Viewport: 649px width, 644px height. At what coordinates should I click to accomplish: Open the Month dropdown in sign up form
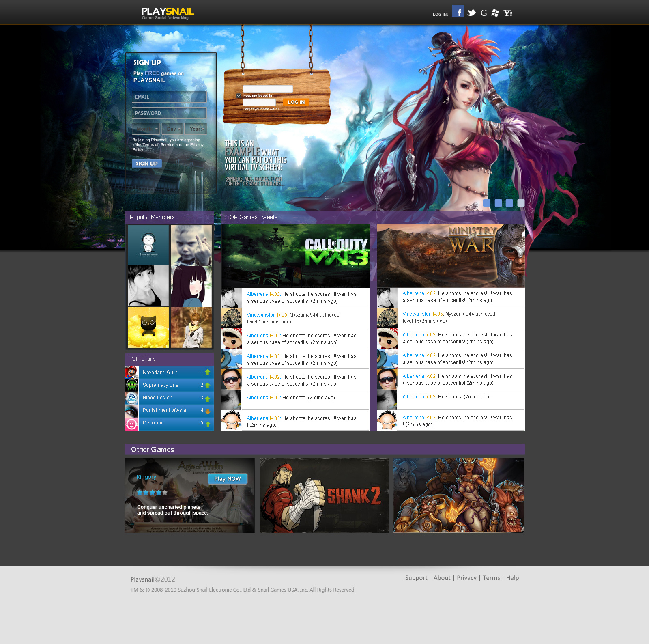coord(146,129)
